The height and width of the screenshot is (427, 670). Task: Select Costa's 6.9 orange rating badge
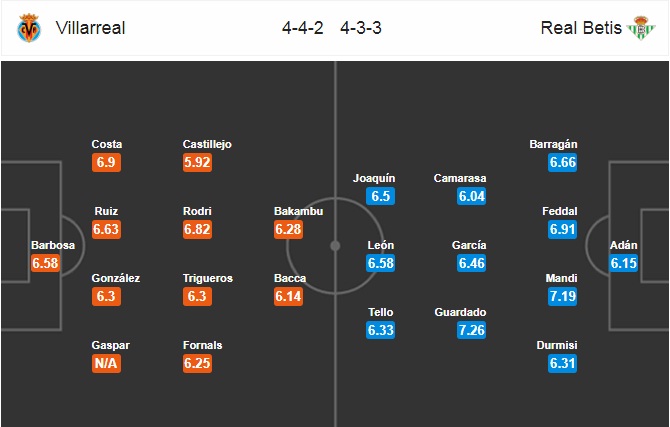coord(106,162)
